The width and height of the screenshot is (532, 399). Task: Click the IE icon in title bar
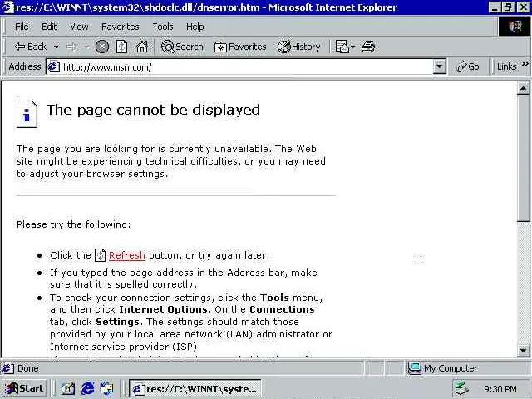click(7, 7)
